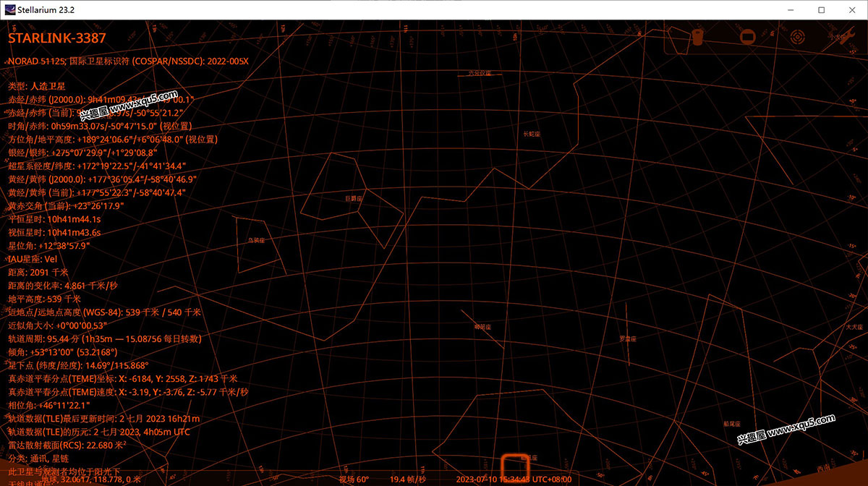Select the 唧筒座 constellation label

tap(482, 327)
